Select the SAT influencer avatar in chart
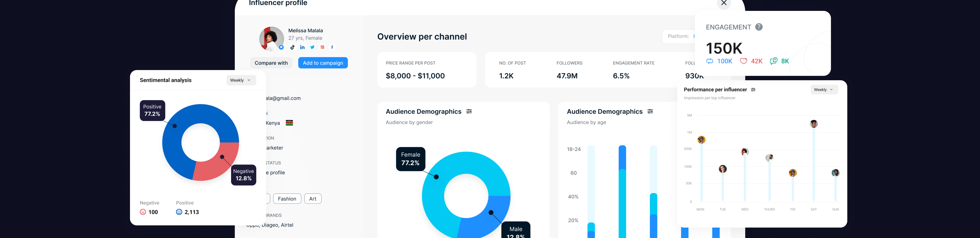The image size is (980, 238). coord(814,124)
